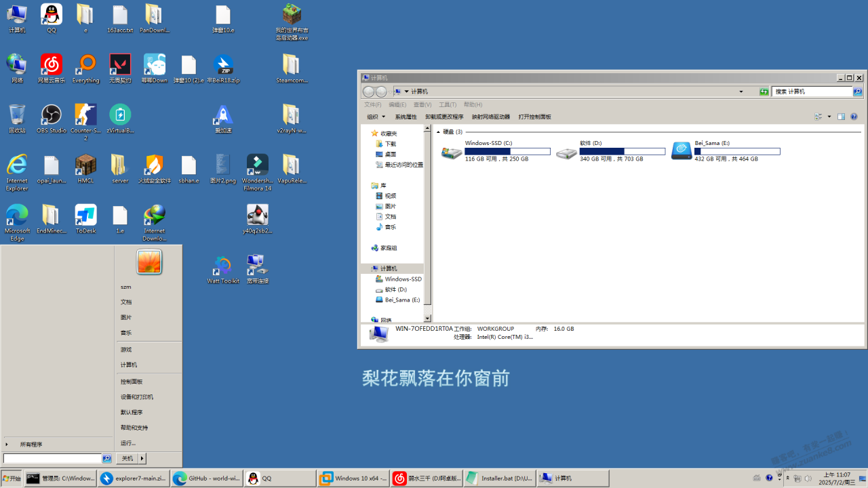This screenshot has width=868, height=488.
Task: Select the Recycle Bin 回收站 icon
Action: click(17, 119)
